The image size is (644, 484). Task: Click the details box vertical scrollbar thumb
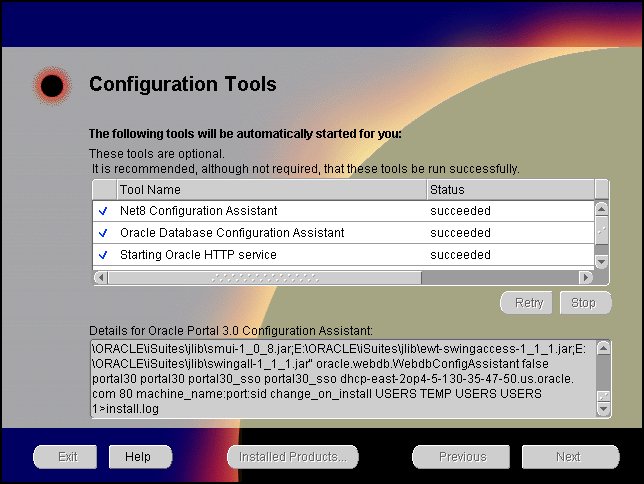(603, 396)
